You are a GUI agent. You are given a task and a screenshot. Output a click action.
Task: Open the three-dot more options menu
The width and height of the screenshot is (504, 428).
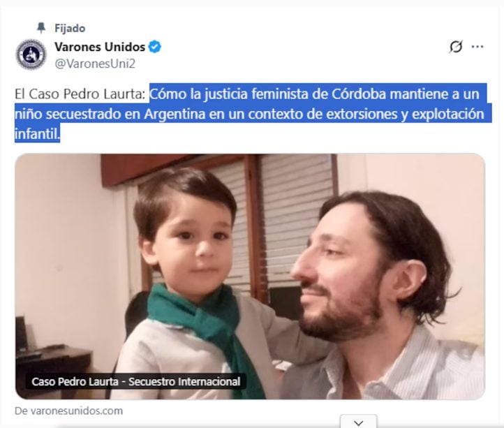[477, 47]
